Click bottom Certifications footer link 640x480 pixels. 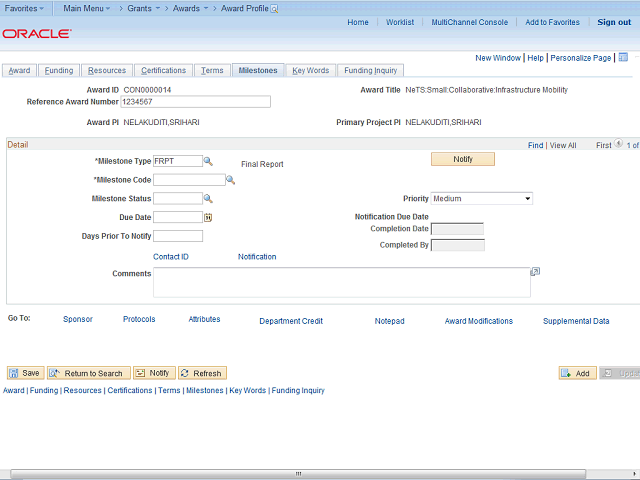pyautogui.click(x=130, y=391)
